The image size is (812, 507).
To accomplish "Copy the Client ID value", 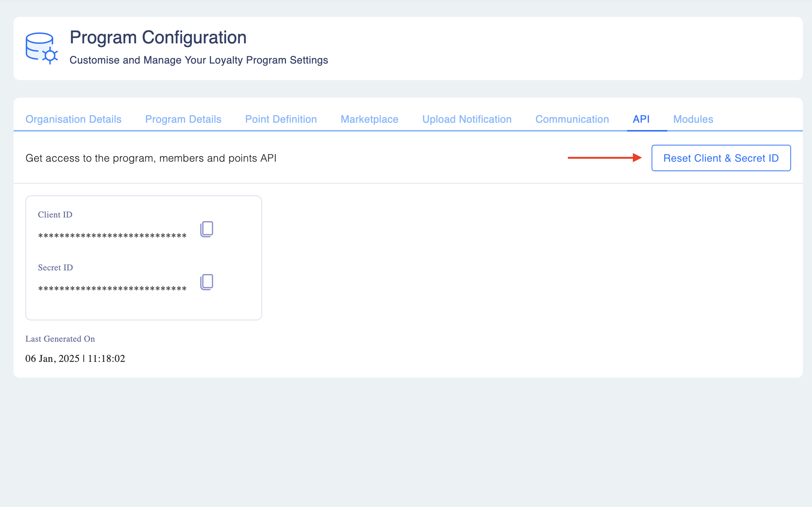I will coord(207,229).
